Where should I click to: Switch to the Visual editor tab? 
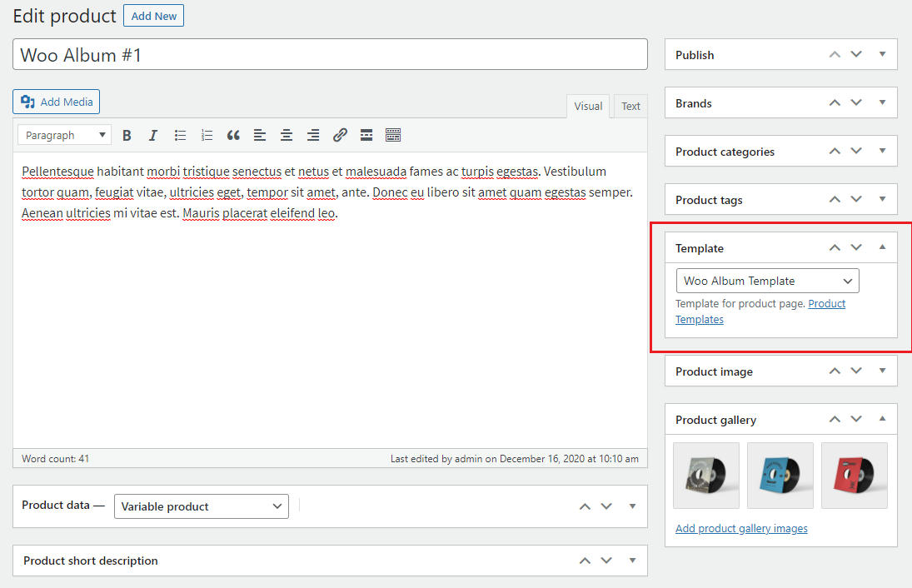588,107
